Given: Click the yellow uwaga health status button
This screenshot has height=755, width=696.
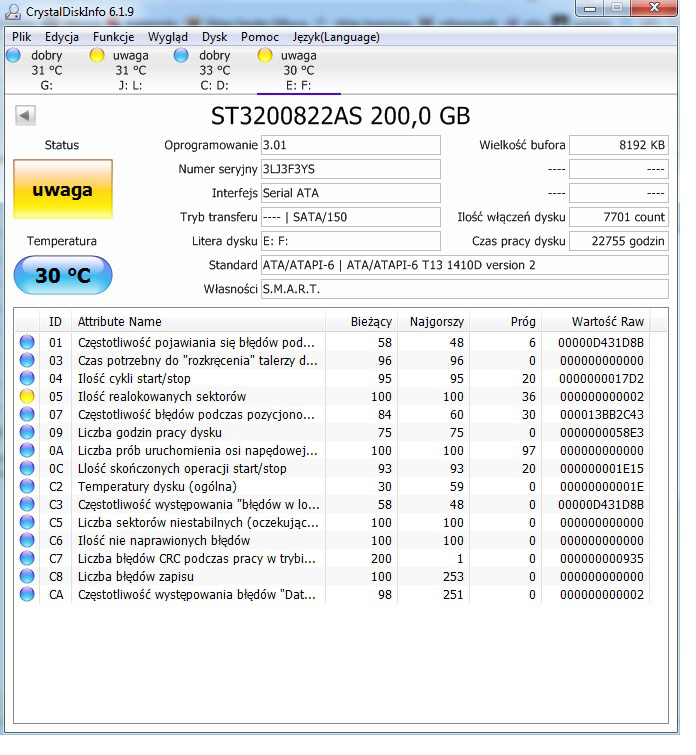Looking at the screenshot, I should [63, 189].
